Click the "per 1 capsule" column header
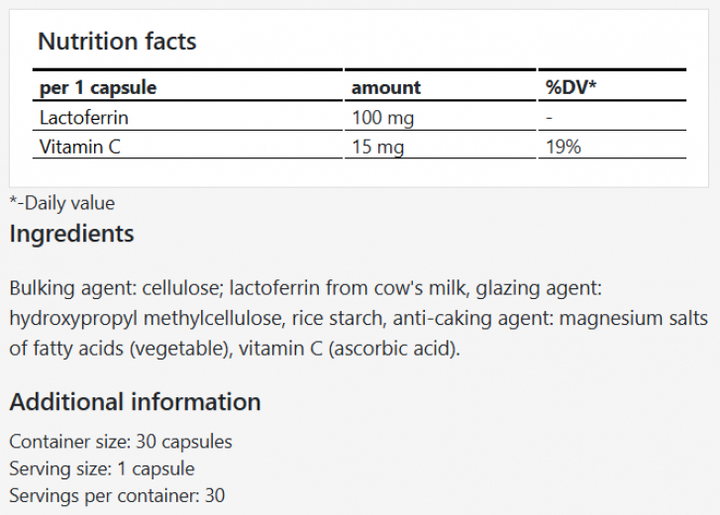 click(98, 88)
